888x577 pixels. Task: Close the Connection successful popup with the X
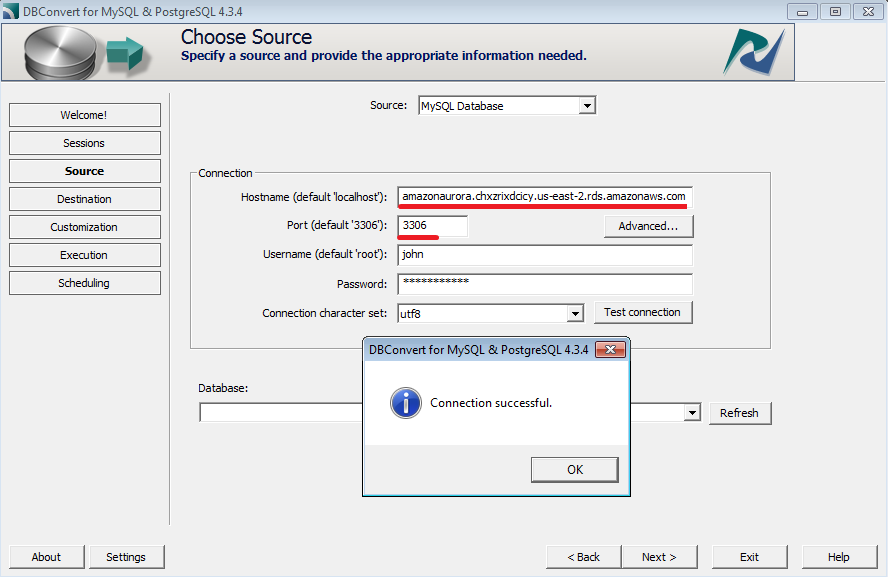pos(610,349)
